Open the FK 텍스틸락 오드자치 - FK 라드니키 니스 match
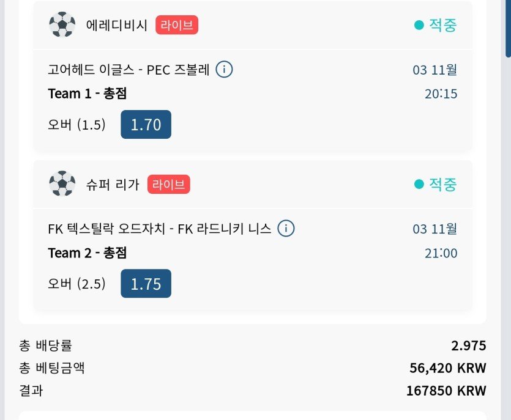Viewport: 511px width, 420px height. 159,229
